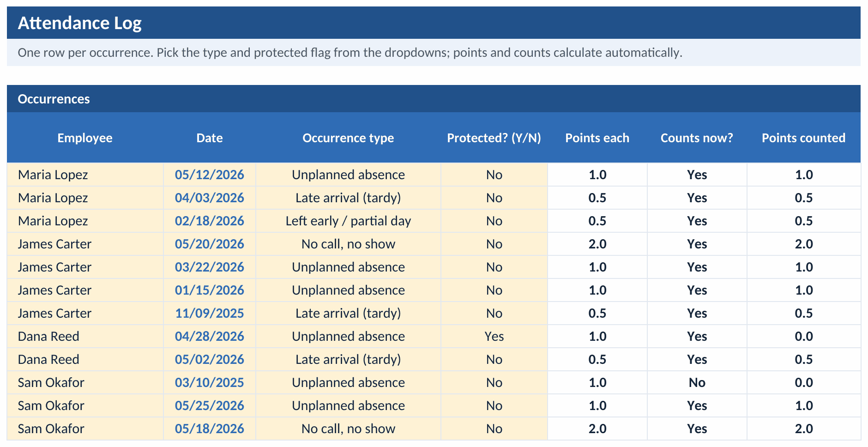The width and height of the screenshot is (868, 447).
Task: Click Unplanned absence on 05/25/2026 row
Action: 348,405
